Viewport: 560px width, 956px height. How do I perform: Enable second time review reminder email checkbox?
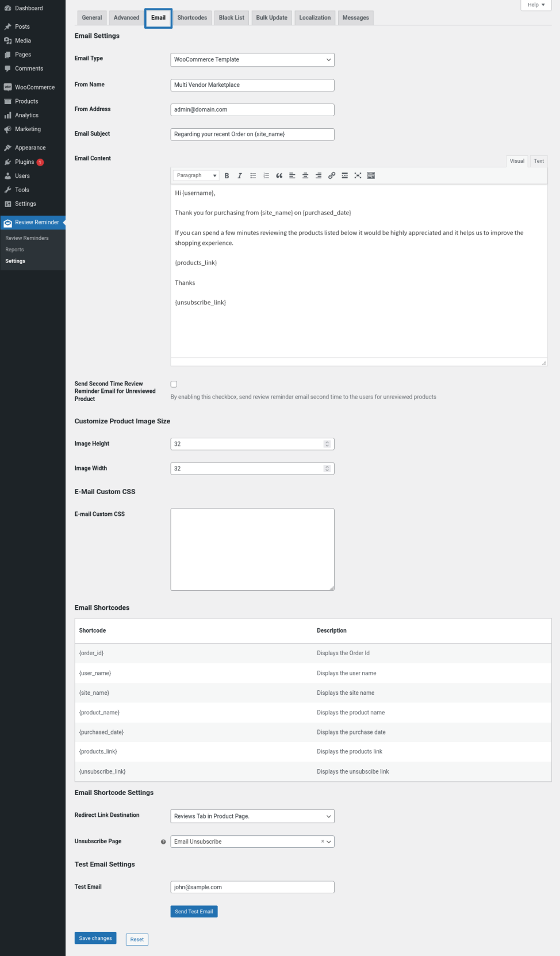point(174,384)
